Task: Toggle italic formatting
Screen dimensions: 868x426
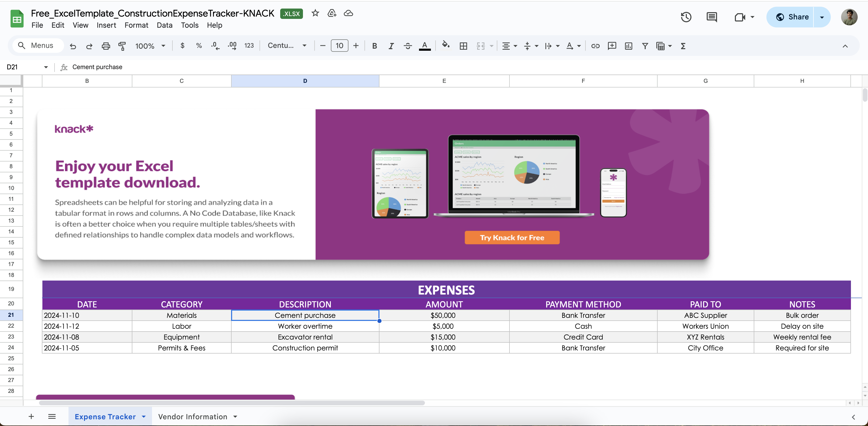Action: (391, 46)
